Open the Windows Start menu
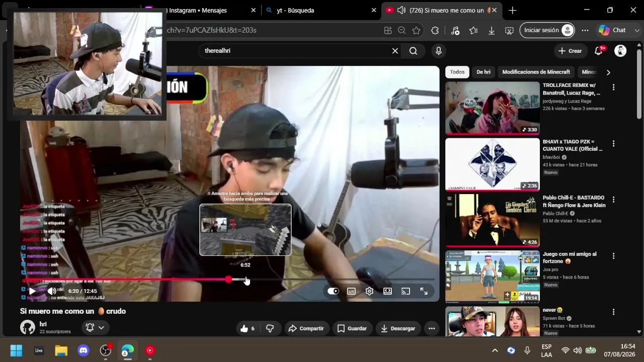Screen dimensions: 644x362 (16, 350)
